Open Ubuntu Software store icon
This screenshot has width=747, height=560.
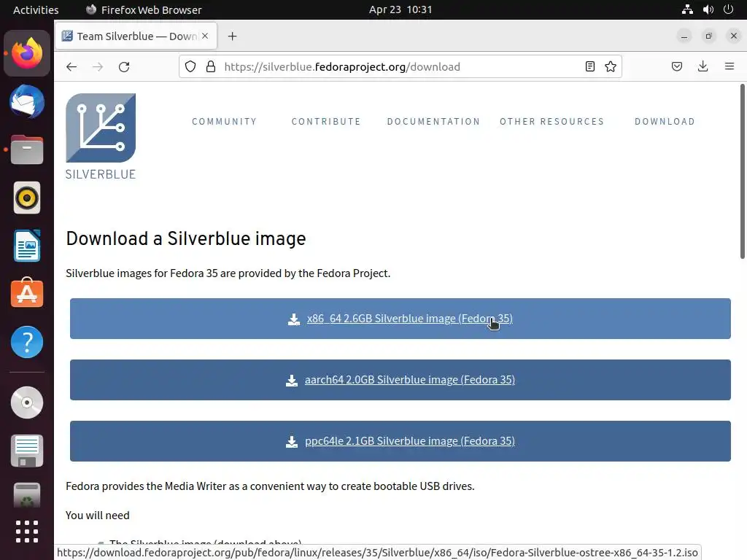coord(27,293)
